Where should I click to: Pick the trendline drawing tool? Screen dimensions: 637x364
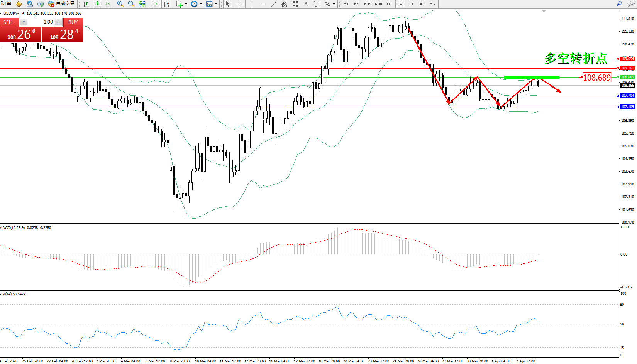click(x=274, y=4)
